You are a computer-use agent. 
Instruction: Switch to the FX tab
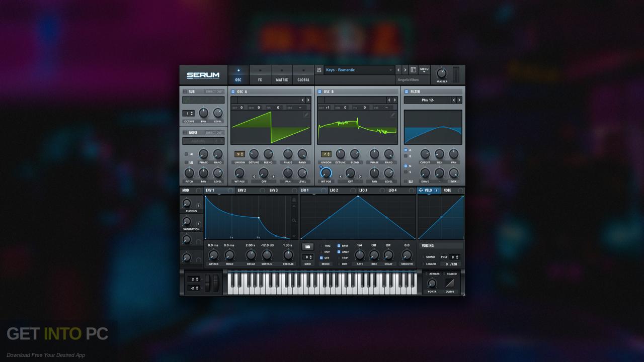(260, 75)
